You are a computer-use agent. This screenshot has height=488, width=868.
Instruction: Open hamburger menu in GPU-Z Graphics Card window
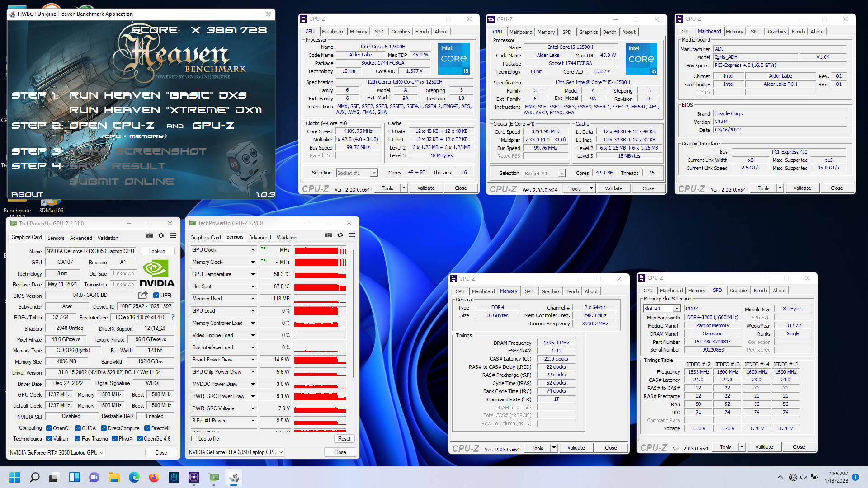pyautogui.click(x=173, y=235)
